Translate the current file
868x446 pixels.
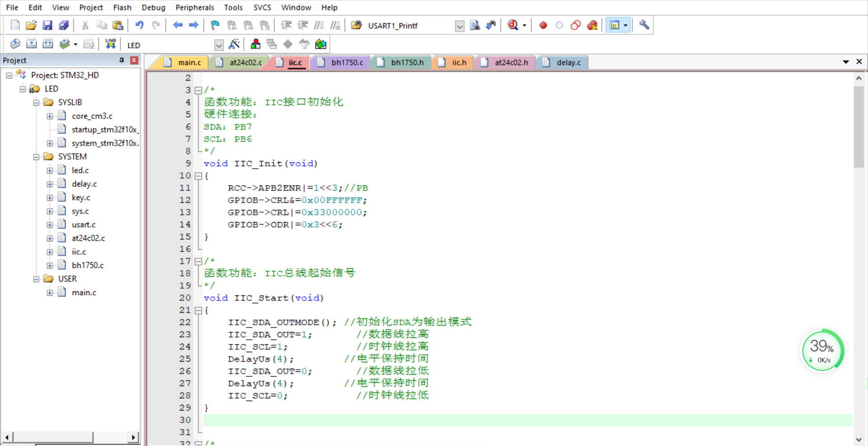click(15, 44)
